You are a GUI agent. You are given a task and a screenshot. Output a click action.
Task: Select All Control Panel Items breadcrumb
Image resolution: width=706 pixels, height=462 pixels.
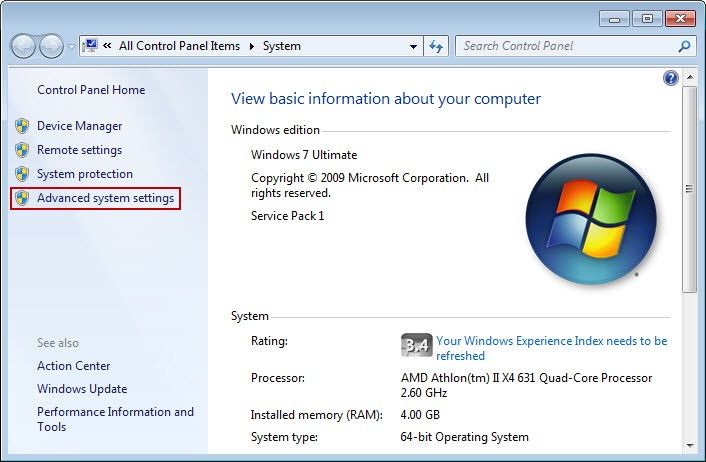pos(179,46)
